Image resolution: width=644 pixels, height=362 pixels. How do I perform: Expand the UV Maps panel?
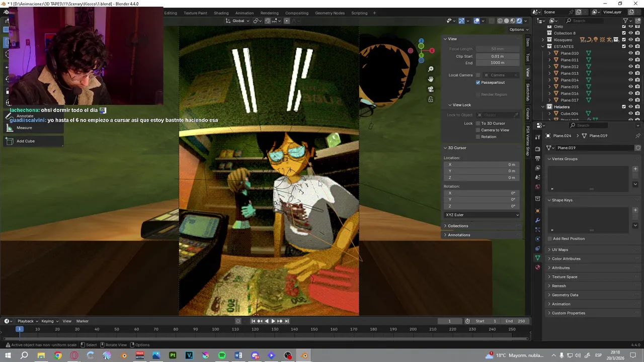559,250
